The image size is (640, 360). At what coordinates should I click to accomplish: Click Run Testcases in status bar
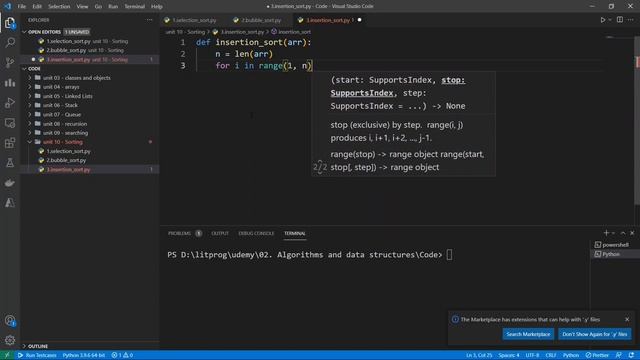(x=37, y=355)
